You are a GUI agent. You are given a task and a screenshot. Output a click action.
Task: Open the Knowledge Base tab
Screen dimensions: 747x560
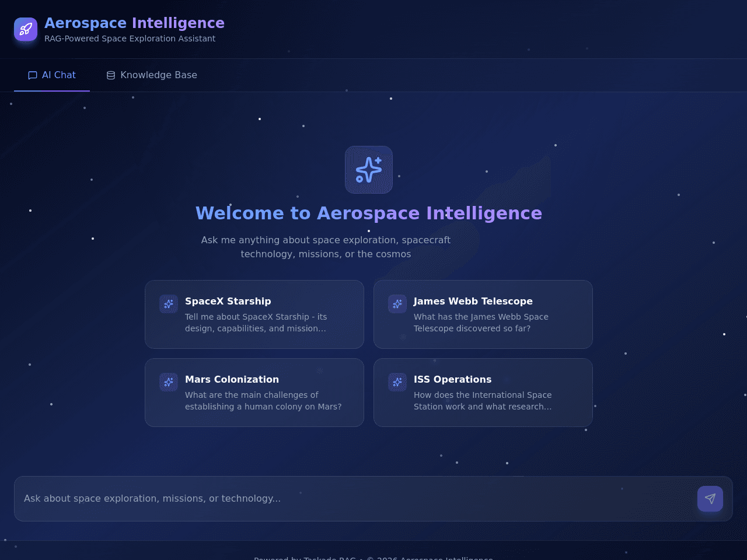(x=152, y=75)
